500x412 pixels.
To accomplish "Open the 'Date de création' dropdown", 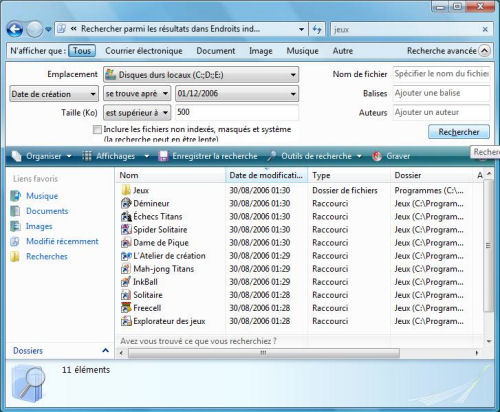I will tap(54, 94).
